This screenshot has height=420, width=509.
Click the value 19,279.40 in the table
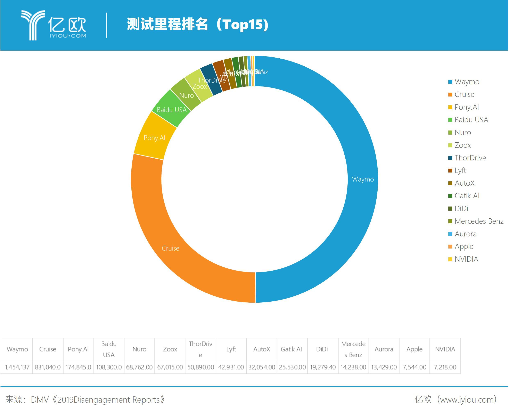tap(323, 367)
